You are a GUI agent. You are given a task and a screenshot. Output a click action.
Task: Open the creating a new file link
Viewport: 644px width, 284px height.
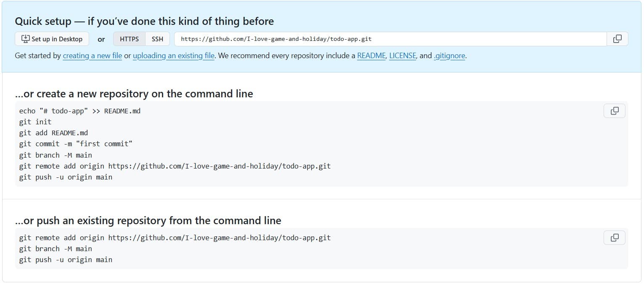tap(92, 56)
